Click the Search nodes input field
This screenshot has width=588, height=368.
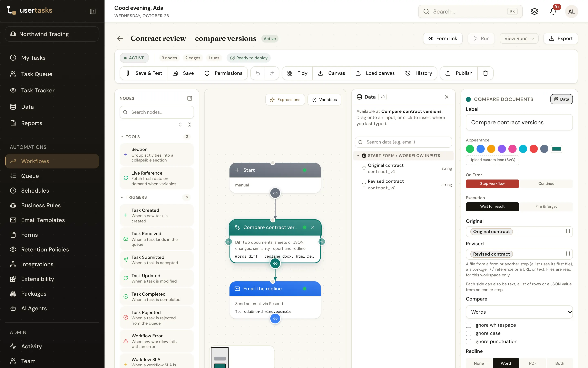point(157,112)
